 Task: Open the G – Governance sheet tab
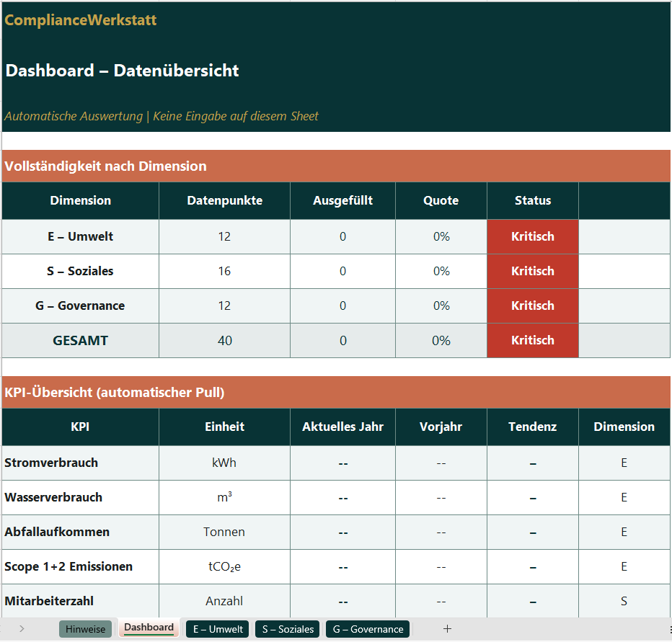coord(368,628)
